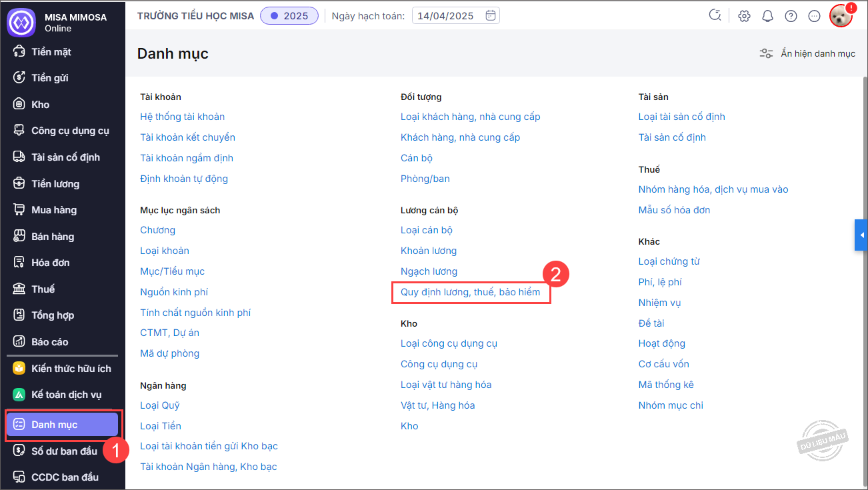The image size is (868, 490).
Task: Go to Báo cáo sidebar section
Action: (x=50, y=341)
